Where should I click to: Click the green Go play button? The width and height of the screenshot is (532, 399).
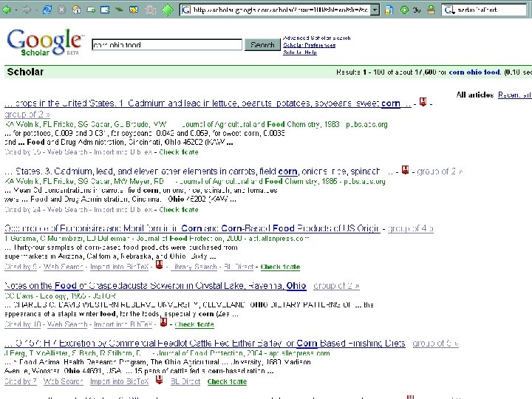[404, 10]
